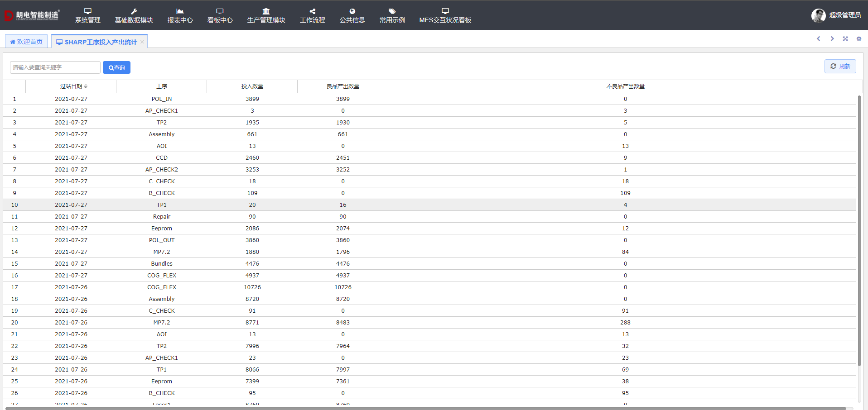Viewport: 868px width, 410px height.
Task: Open the 常用示例 menu
Action: point(392,15)
